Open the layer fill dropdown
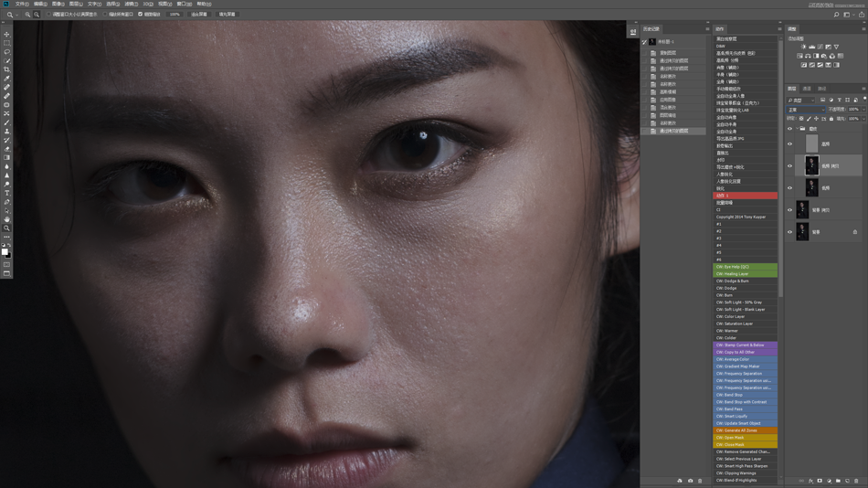 863,119
